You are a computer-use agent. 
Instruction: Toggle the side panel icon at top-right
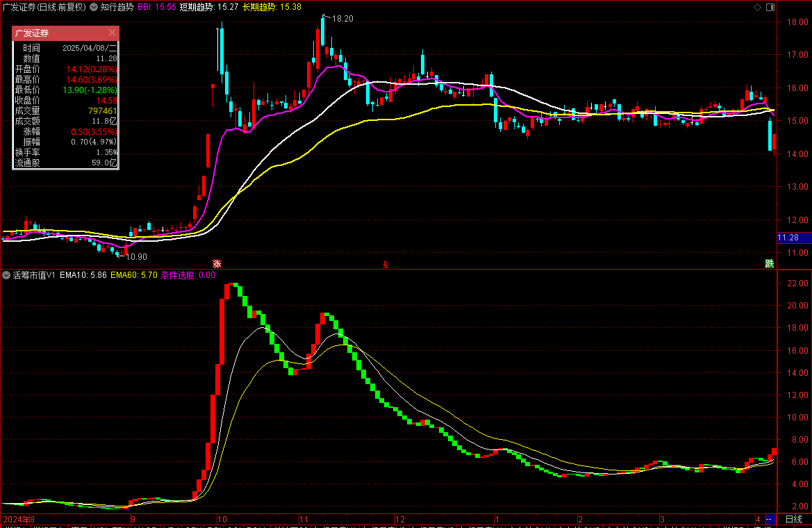[769, 7]
